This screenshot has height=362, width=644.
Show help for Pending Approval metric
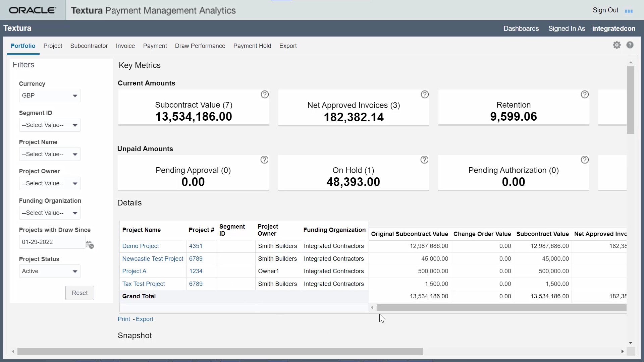pos(264,160)
